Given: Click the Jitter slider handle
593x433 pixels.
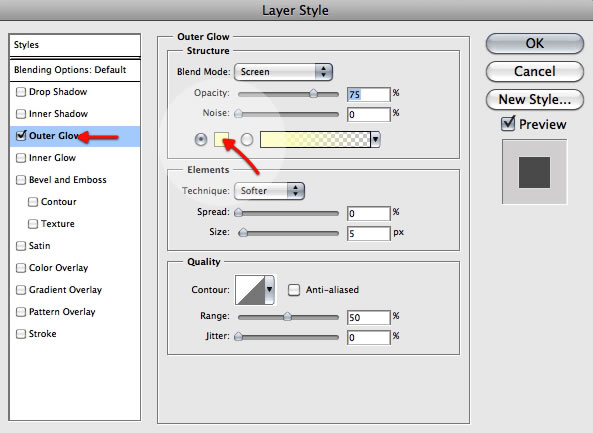Looking at the screenshot, I should (x=238, y=336).
